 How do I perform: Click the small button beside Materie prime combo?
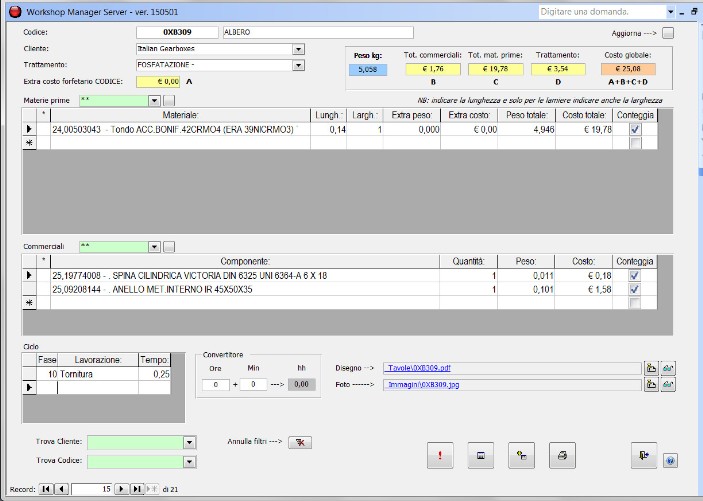click(169, 100)
